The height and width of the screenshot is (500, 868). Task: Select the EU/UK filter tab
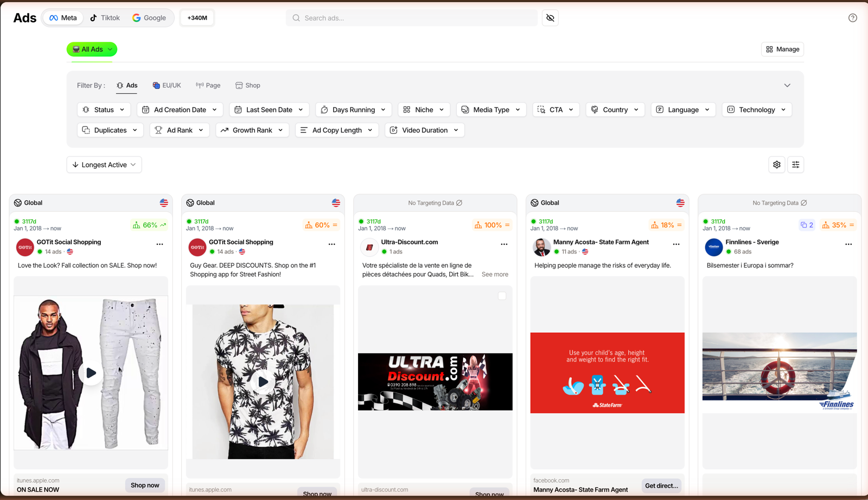167,85
